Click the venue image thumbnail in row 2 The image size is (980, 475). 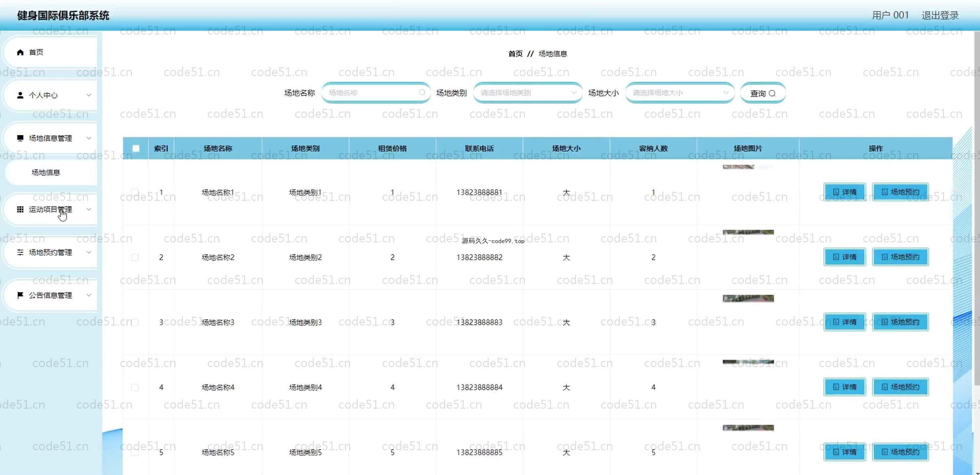pyautogui.click(x=748, y=232)
